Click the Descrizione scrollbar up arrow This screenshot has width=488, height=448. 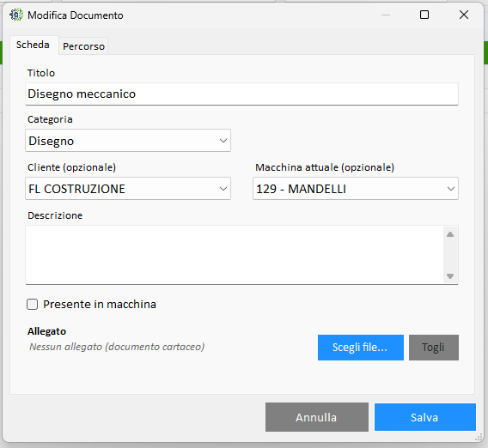click(450, 234)
